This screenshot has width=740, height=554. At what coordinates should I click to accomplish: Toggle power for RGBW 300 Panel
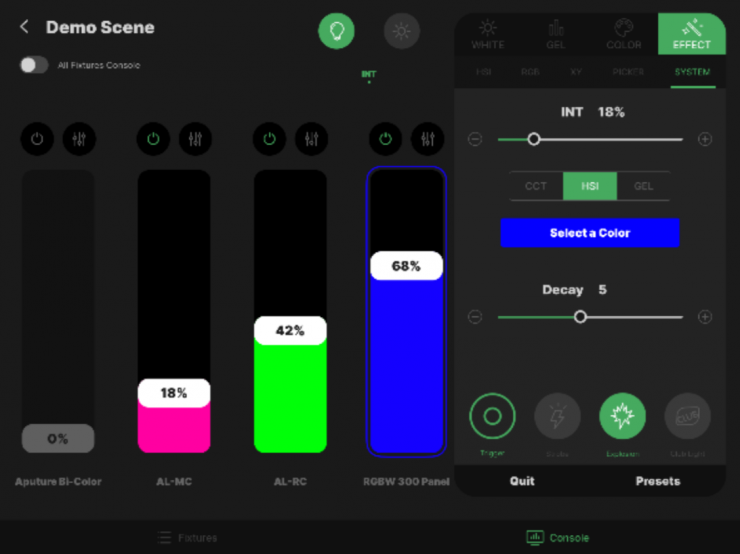pos(385,139)
